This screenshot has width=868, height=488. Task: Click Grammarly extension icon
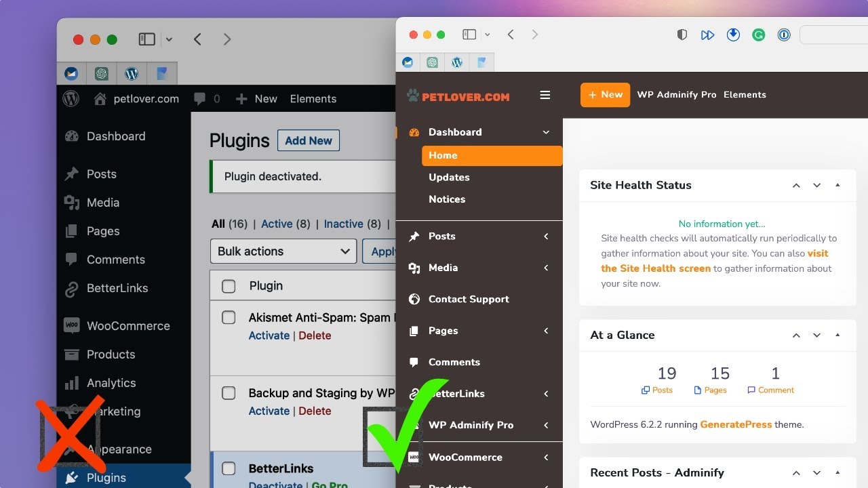[x=759, y=35]
